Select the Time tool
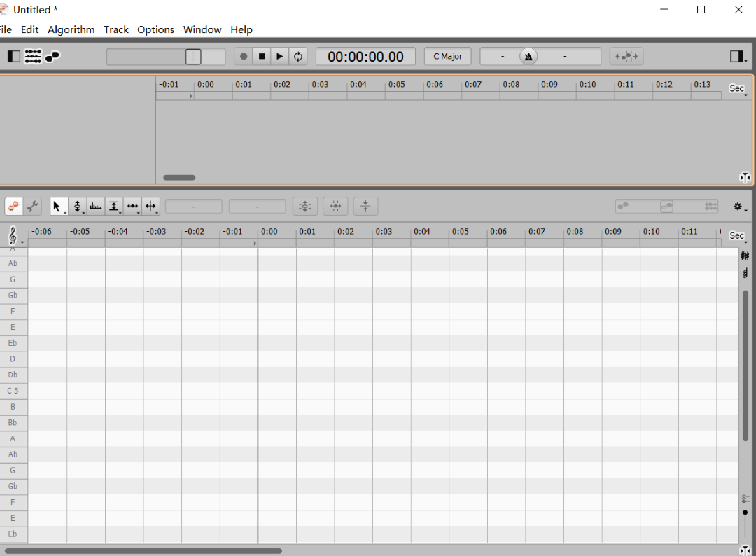This screenshot has width=756, height=556. coord(150,206)
